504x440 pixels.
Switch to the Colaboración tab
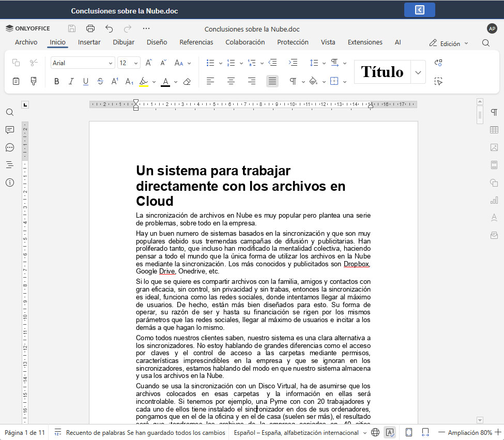click(x=245, y=42)
